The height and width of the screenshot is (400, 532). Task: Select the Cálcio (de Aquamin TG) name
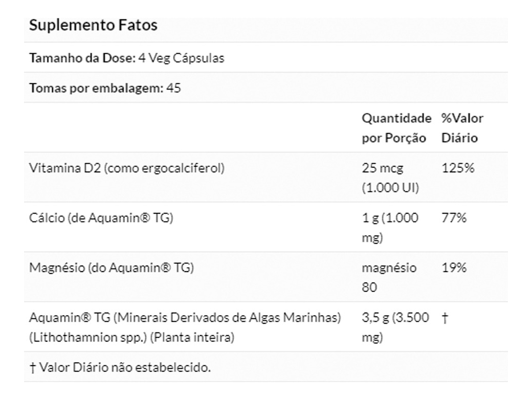point(102,218)
